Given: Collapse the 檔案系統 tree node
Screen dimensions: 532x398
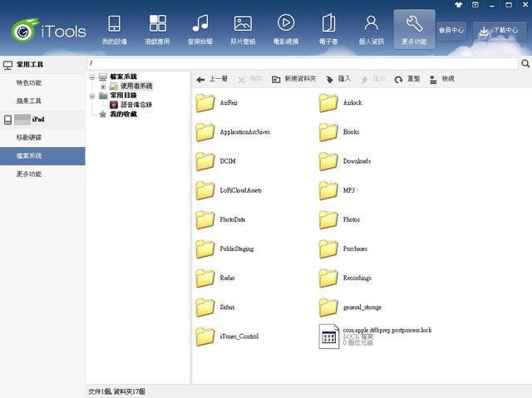Looking at the screenshot, I should click(92, 76).
